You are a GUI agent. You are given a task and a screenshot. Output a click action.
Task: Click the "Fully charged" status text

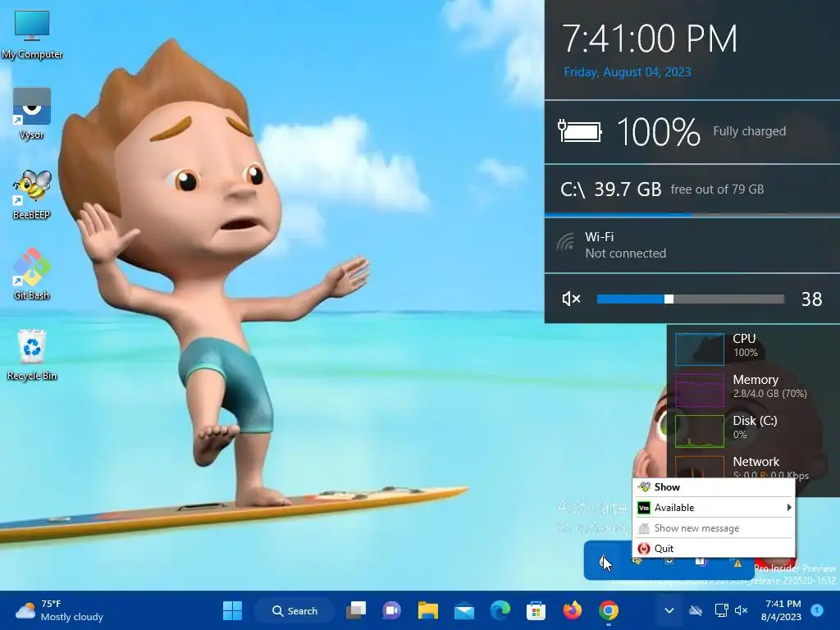(749, 131)
